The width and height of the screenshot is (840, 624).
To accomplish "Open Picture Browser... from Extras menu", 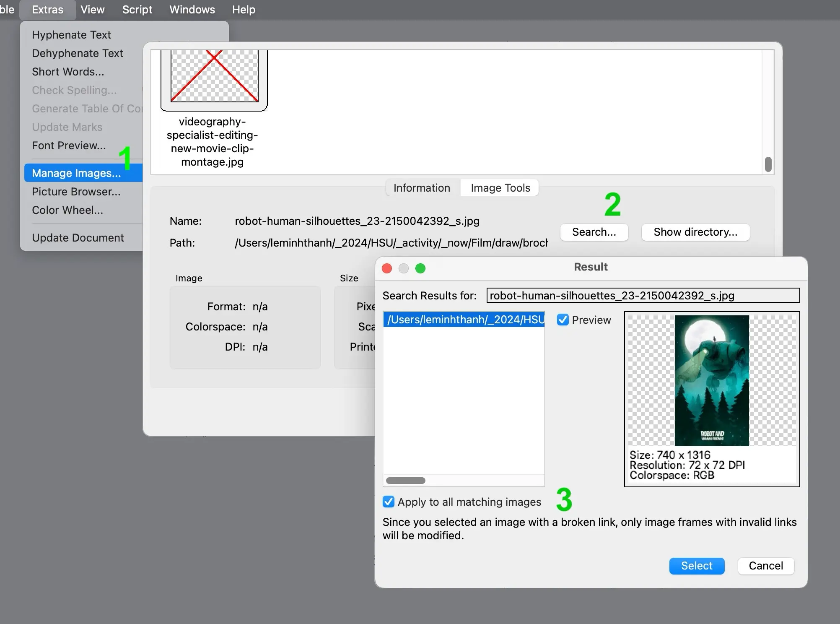I will 76,192.
